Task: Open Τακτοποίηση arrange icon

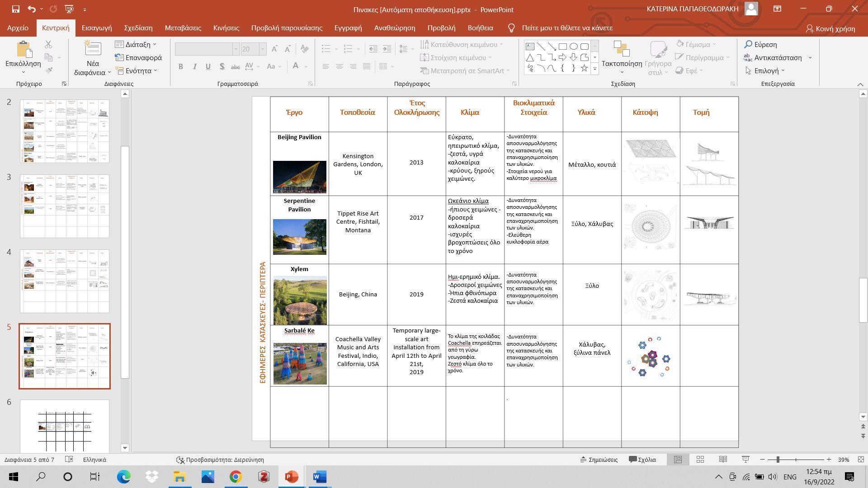Action: click(621, 49)
